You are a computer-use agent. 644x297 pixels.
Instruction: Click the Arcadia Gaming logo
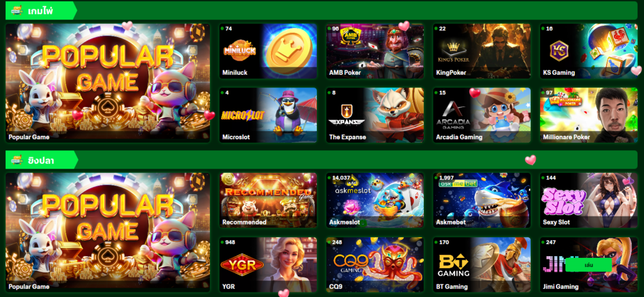(453, 115)
